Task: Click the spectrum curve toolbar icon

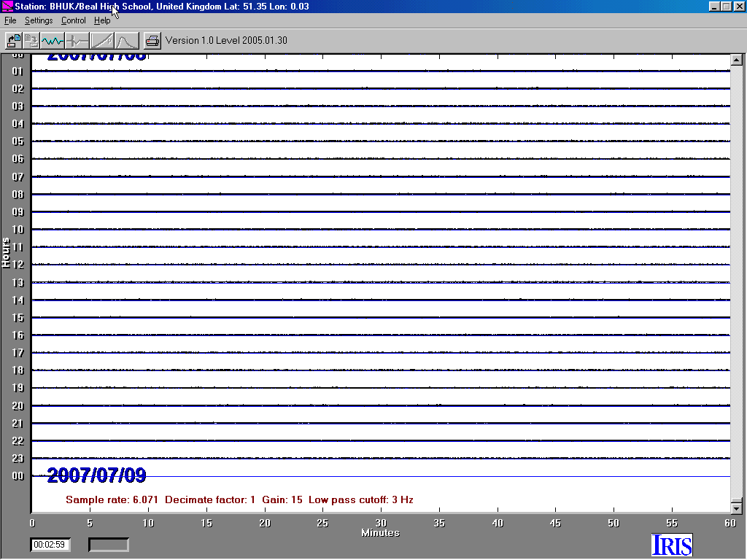Action: (x=127, y=40)
